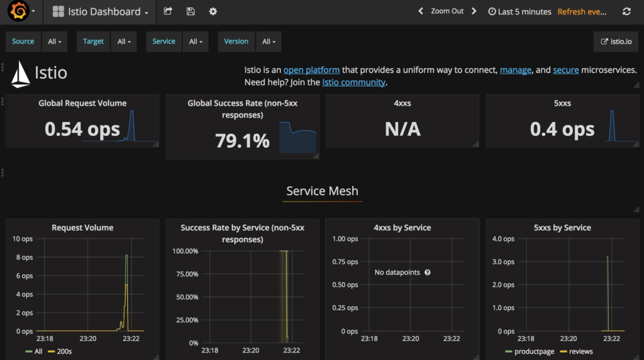Refresh the dashboard with the refresh icon
The width and height of the screenshot is (644, 360).
coord(626,11)
